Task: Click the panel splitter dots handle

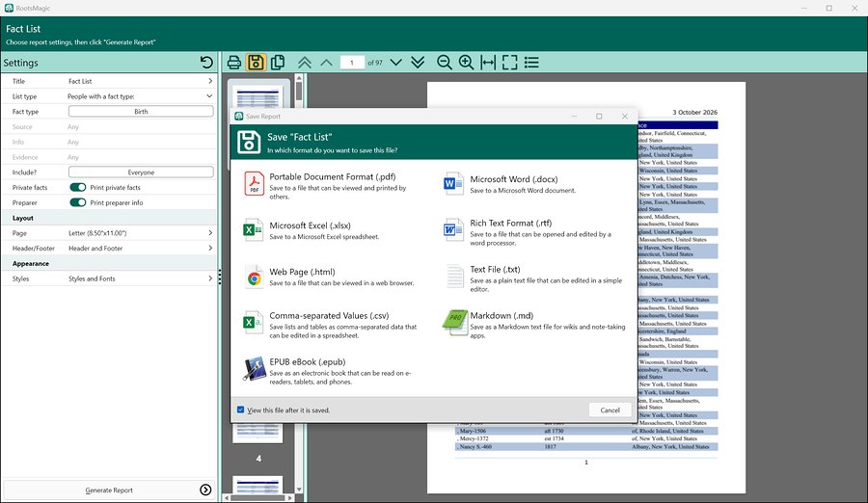Action: pos(220,277)
